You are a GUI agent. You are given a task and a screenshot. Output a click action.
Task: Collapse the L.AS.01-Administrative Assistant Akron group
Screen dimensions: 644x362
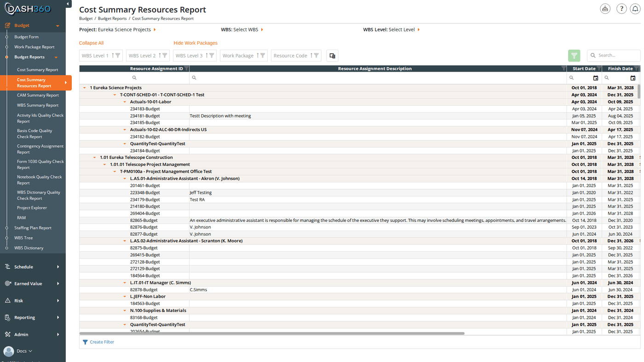point(125,178)
